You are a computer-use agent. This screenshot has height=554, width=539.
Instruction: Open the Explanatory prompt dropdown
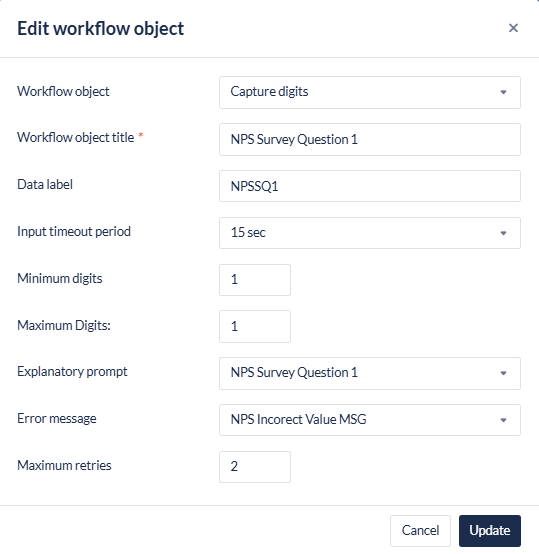[x=370, y=373]
